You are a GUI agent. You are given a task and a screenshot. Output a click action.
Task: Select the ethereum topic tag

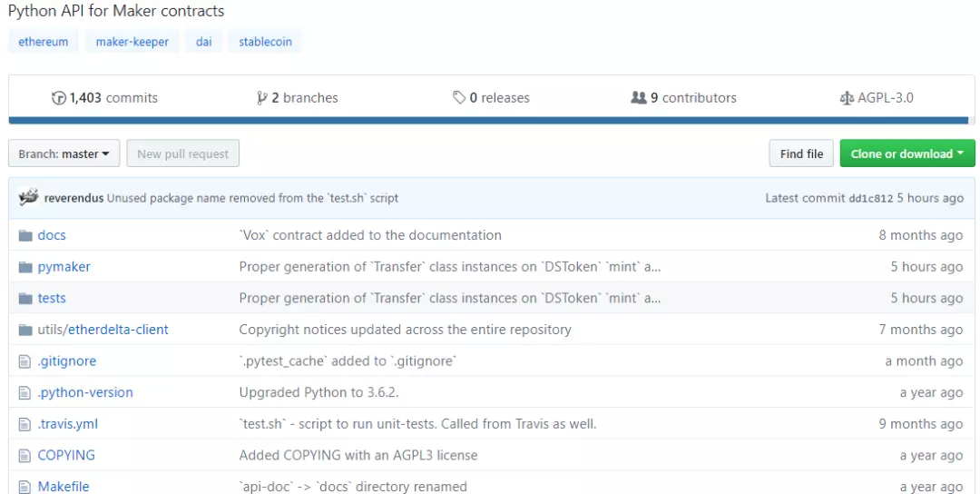(44, 42)
